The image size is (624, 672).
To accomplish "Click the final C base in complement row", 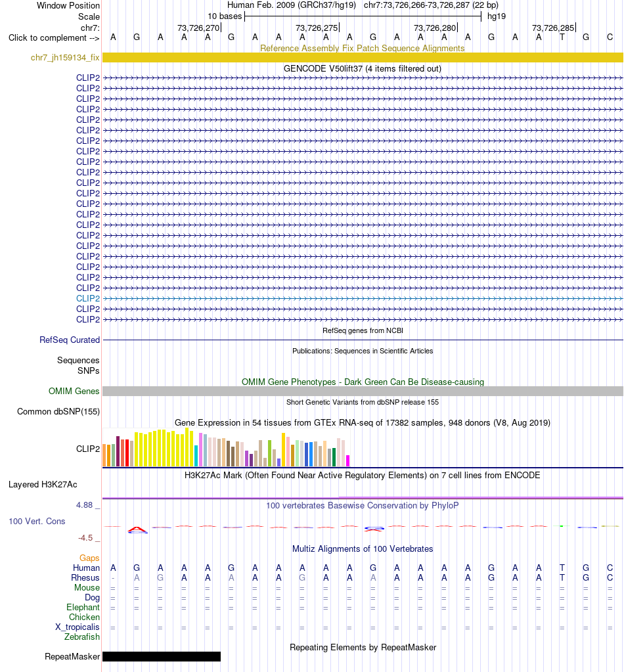I will point(610,37).
